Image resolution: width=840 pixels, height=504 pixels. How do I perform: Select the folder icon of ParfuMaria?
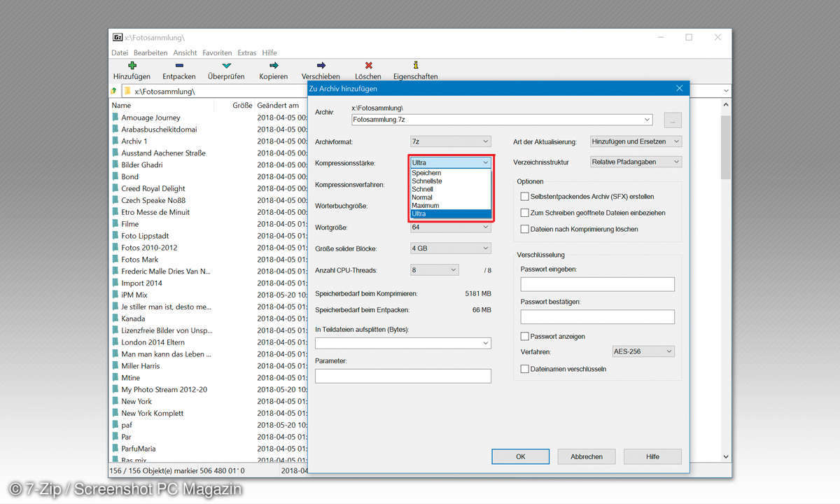click(115, 449)
